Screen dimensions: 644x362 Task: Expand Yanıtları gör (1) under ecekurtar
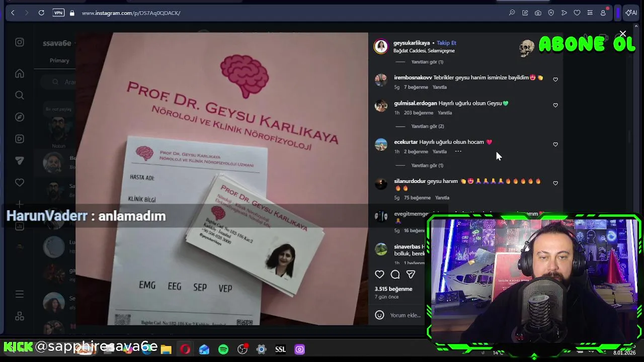(427, 165)
